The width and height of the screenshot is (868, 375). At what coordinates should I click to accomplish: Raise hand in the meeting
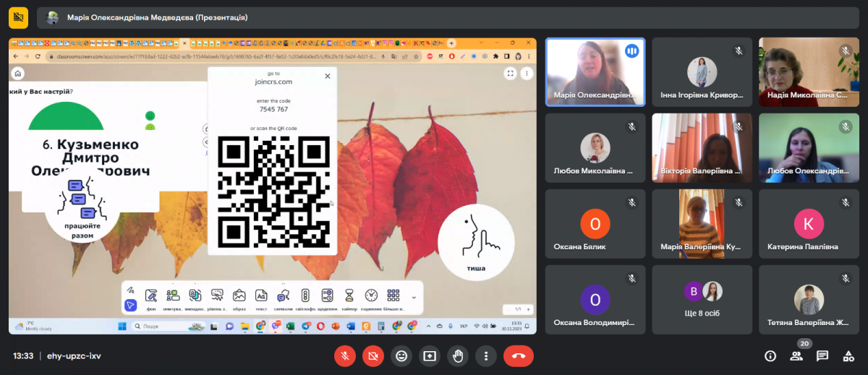(x=458, y=355)
